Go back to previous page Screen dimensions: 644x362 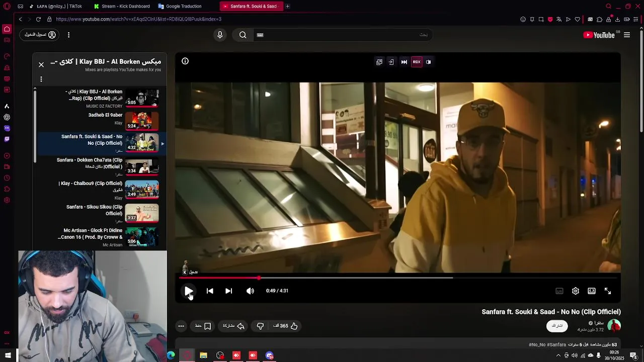[x=21, y=19]
